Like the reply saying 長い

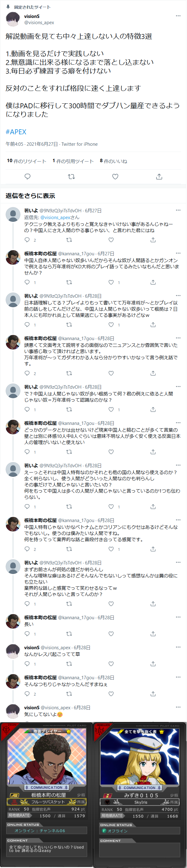click(111, 633)
